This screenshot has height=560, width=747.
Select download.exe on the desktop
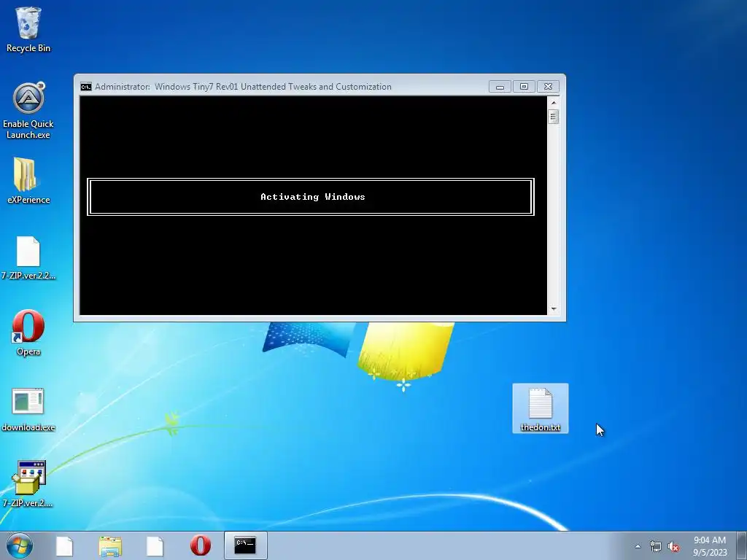coord(28,410)
